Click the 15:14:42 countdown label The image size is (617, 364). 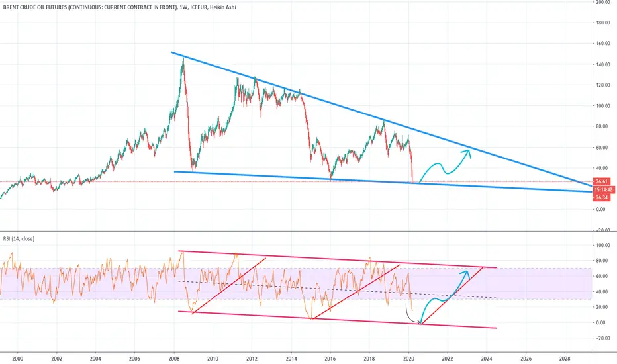pyautogui.click(x=604, y=190)
